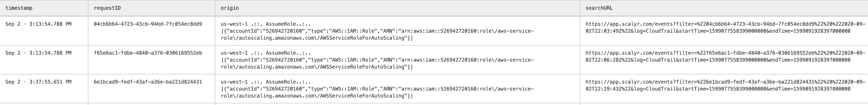Select request ID 04cb6b64-4723-43cb-94bd-7fc054ec8dd9
This screenshot has width=868, height=105.
click(148, 24)
